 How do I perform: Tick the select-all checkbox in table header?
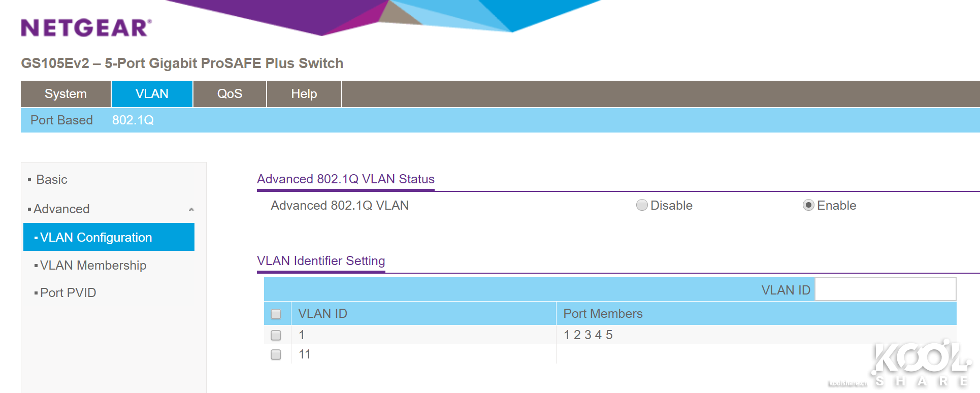pyautogui.click(x=276, y=314)
